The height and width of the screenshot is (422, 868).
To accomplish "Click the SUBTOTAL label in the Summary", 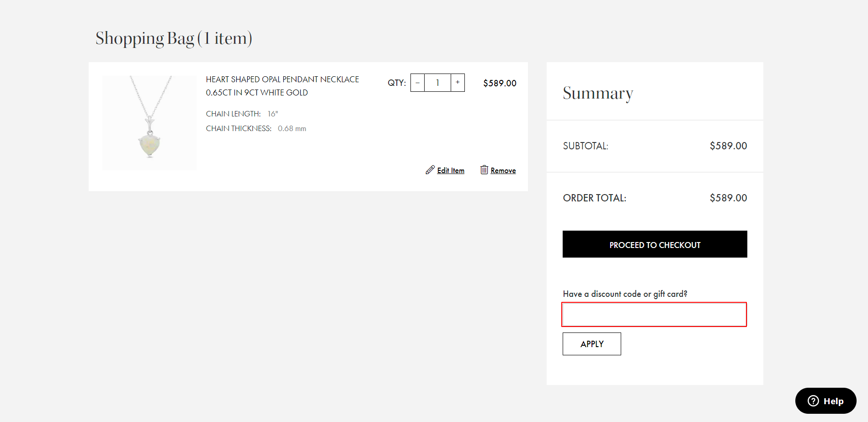I will [586, 146].
